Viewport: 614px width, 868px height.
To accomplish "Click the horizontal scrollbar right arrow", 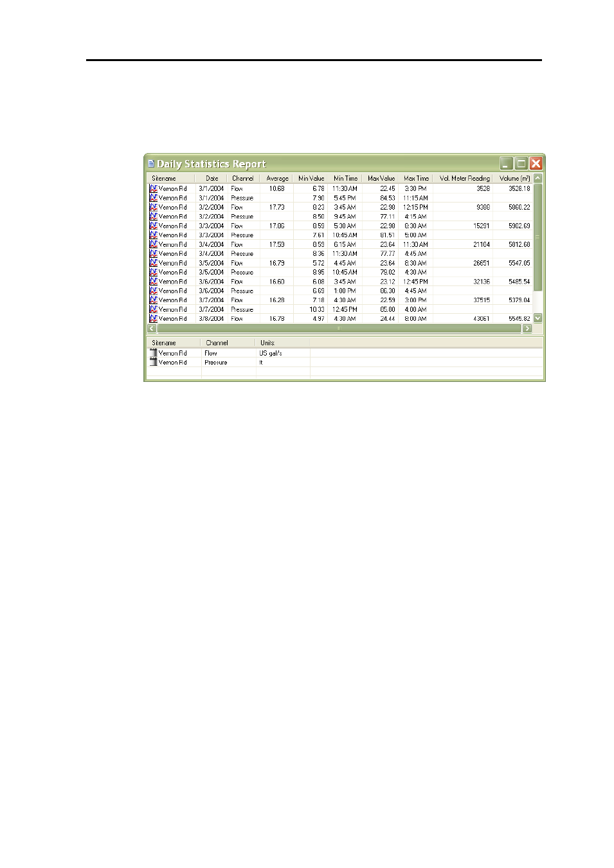I will [x=528, y=329].
